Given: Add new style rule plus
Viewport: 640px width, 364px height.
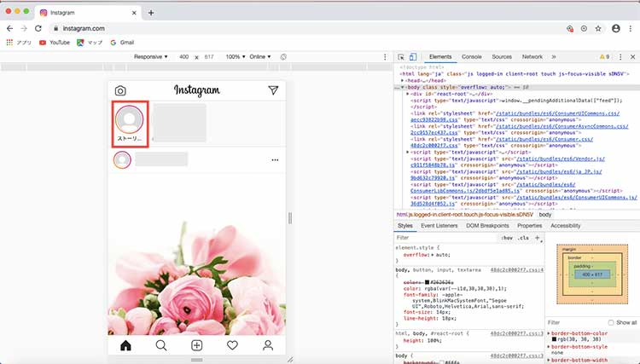Looking at the screenshot, I should 538,238.
